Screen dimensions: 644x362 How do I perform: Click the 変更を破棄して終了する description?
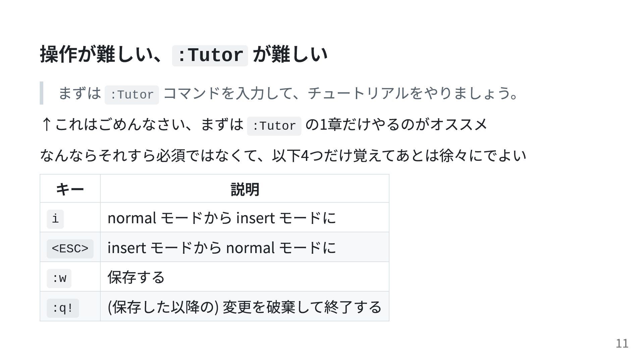tap(302, 307)
